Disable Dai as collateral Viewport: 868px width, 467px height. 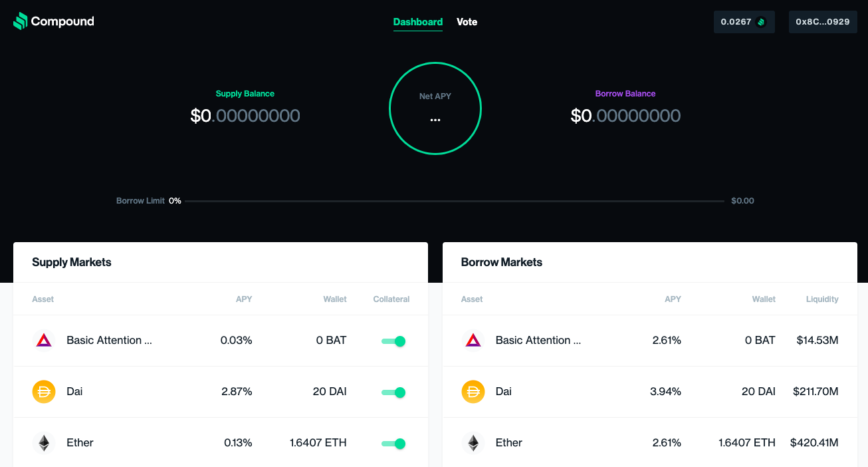393,392
